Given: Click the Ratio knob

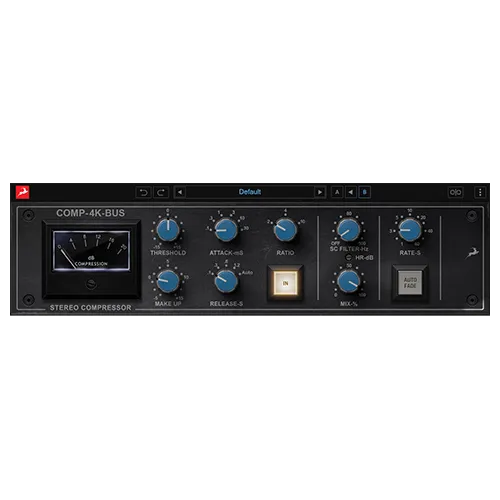Looking at the screenshot, I should tap(285, 230).
